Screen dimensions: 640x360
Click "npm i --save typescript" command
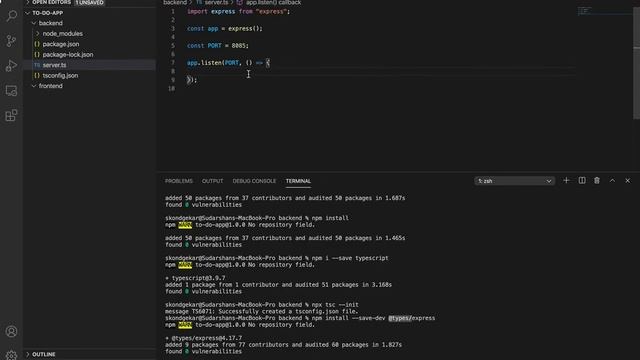tap(350, 258)
